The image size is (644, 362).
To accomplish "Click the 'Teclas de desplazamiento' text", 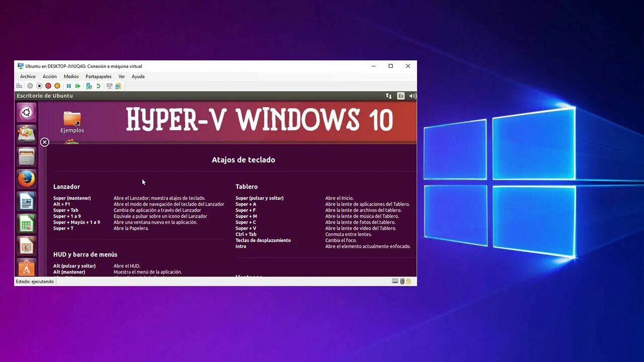I will point(263,240).
